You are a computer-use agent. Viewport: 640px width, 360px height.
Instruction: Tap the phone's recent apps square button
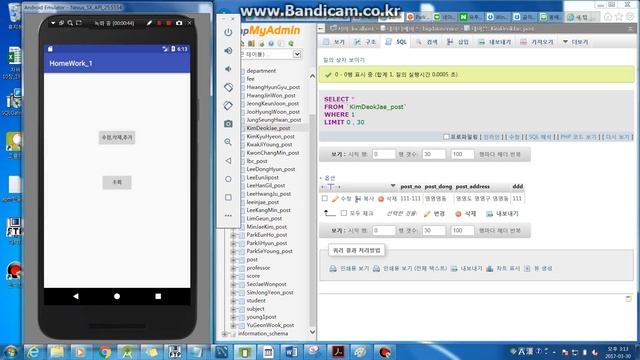[158, 296]
